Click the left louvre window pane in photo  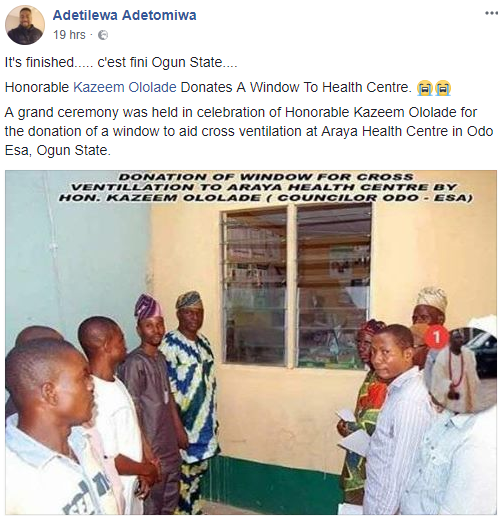(255, 287)
